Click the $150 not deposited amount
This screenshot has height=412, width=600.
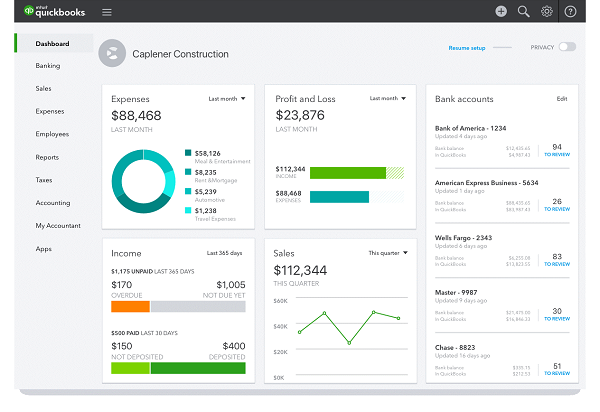[x=122, y=346]
